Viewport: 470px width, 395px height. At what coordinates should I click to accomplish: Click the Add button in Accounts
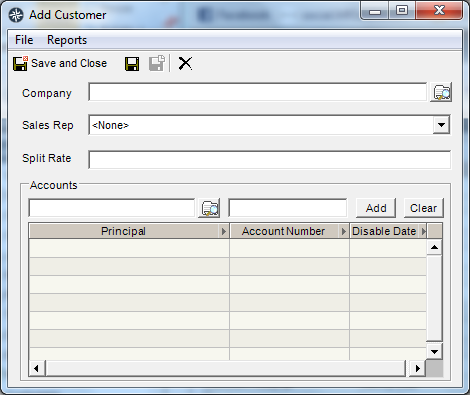click(376, 208)
